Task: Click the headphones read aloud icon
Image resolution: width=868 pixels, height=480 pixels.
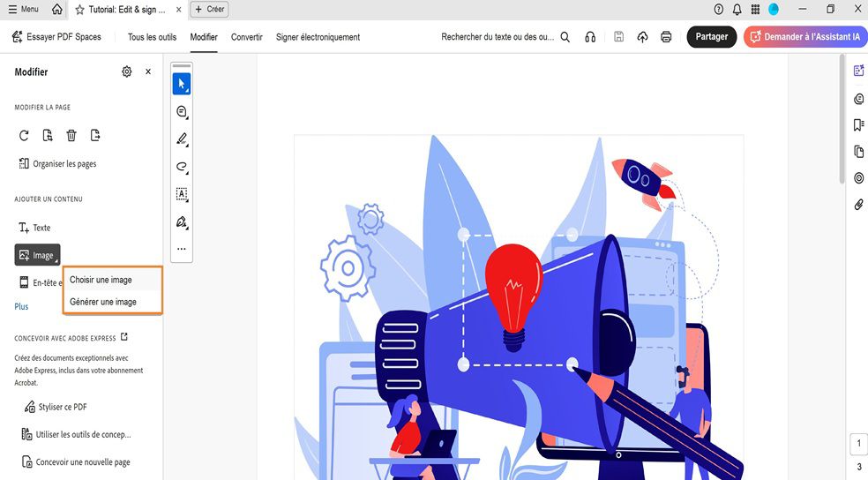Action: pos(590,37)
